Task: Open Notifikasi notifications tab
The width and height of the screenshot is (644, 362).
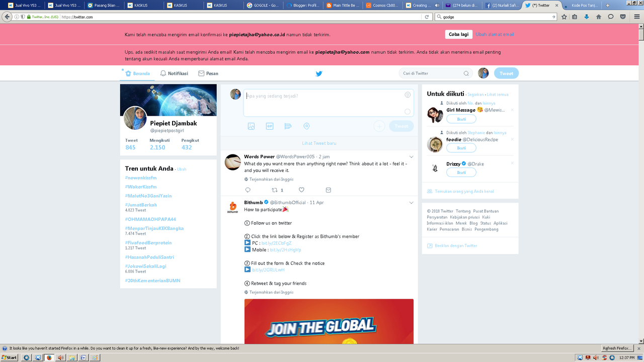Action: (x=174, y=73)
